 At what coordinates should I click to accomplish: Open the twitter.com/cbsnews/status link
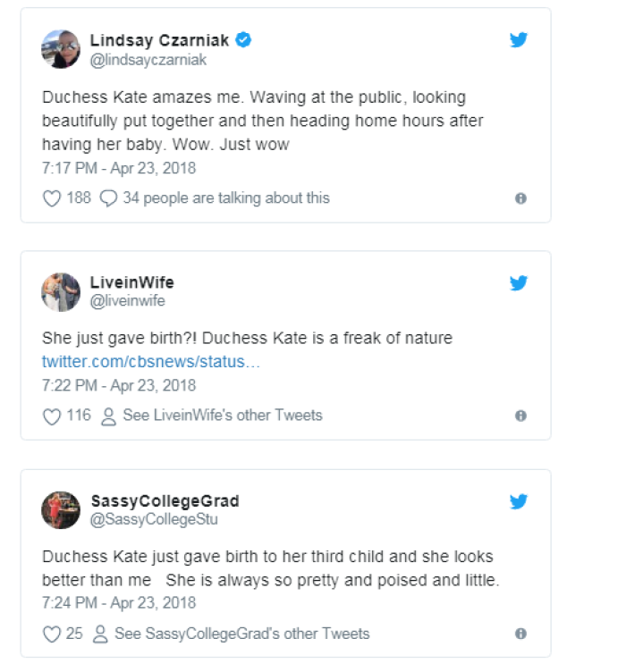pyautogui.click(x=151, y=363)
